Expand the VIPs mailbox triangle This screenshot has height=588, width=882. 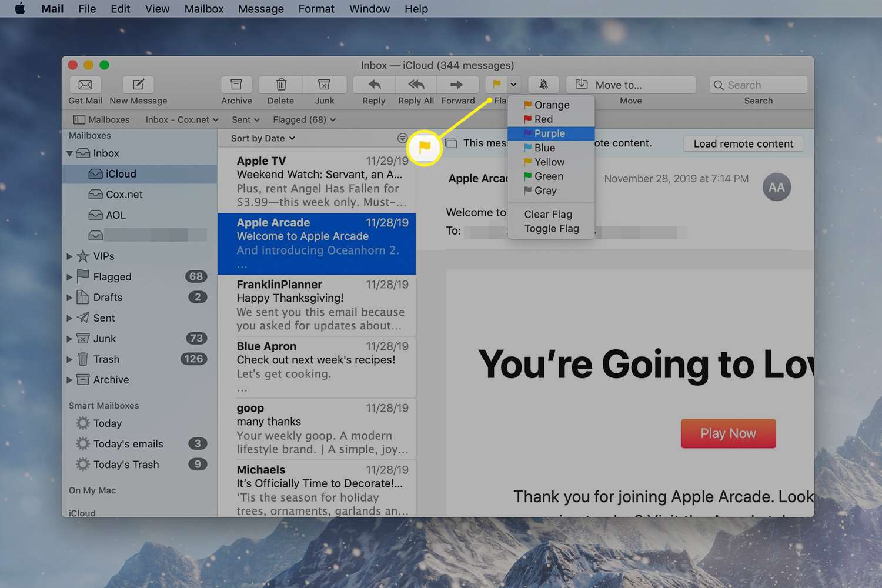[69, 256]
